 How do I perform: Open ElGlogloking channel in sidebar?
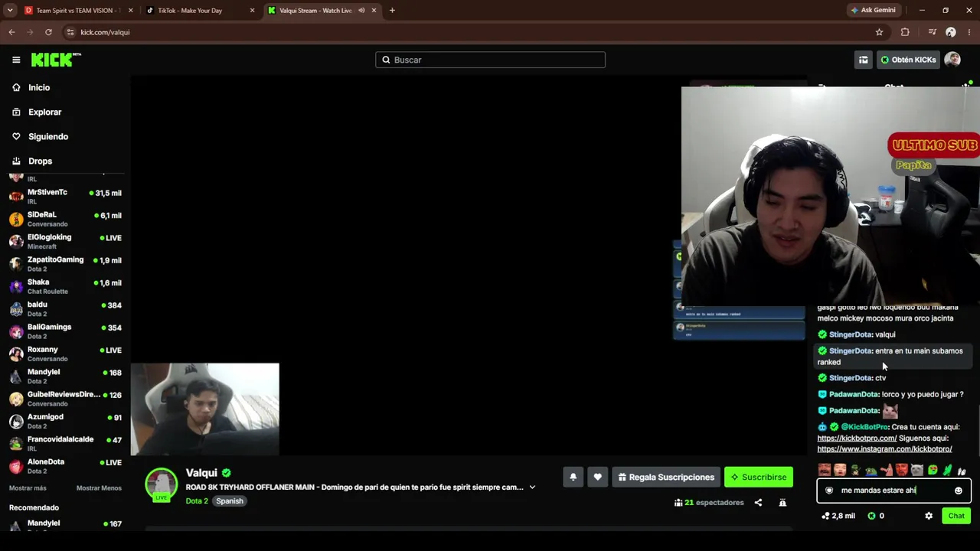(66, 241)
